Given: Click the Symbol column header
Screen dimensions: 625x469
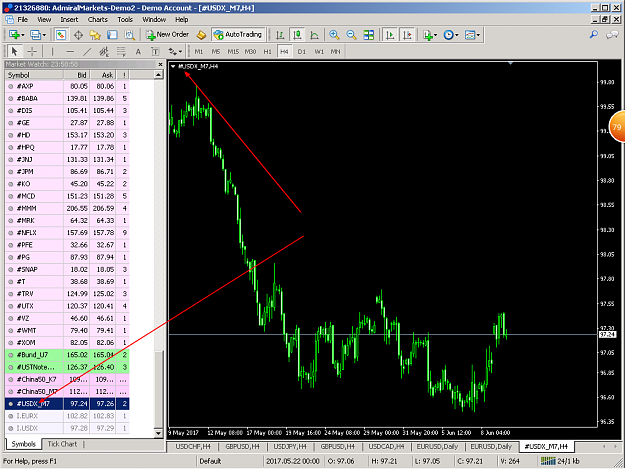Looking at the screenshot, I should click(x=34, y=75).
